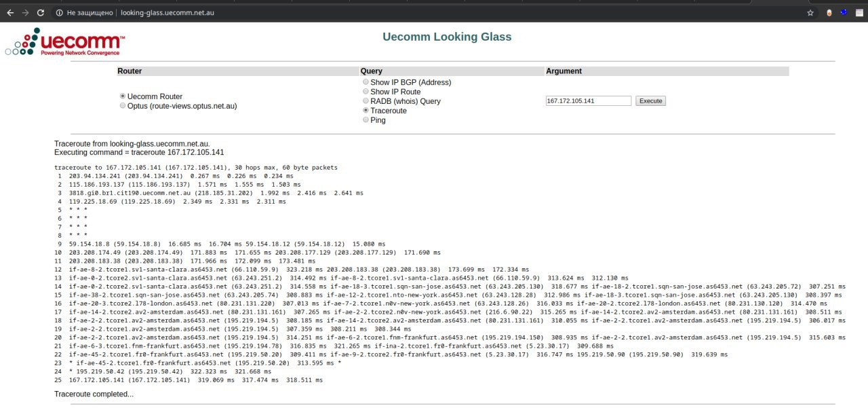868x408 pixels.
Task: Click hop 2 line 115.186.193.137
Action: (x=179, y=184)
